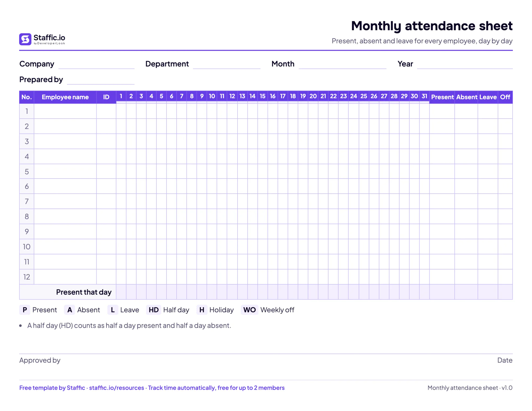Click the 'P' Present legend badge
The height and width of the screenshot is (411, 532).
point(25,310)
